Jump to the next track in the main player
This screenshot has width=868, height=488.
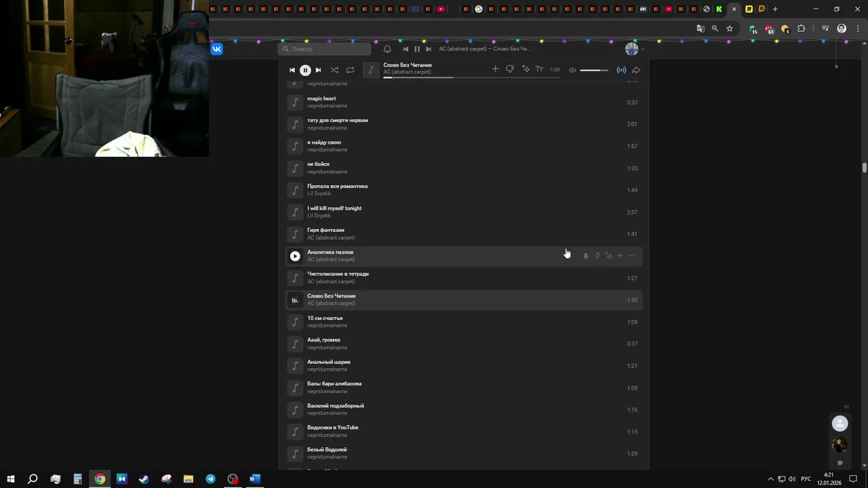pos(318,70)
